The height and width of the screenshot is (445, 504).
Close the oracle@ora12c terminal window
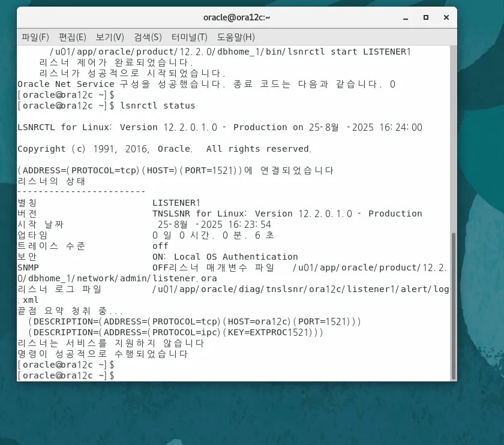point(446,17)
